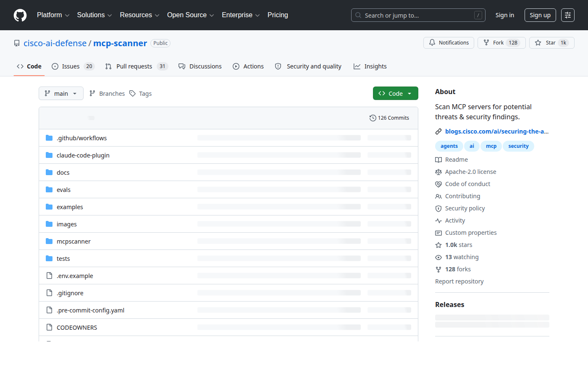Expand the Resources menu
The image size is (588, 378).
point(139,15)
